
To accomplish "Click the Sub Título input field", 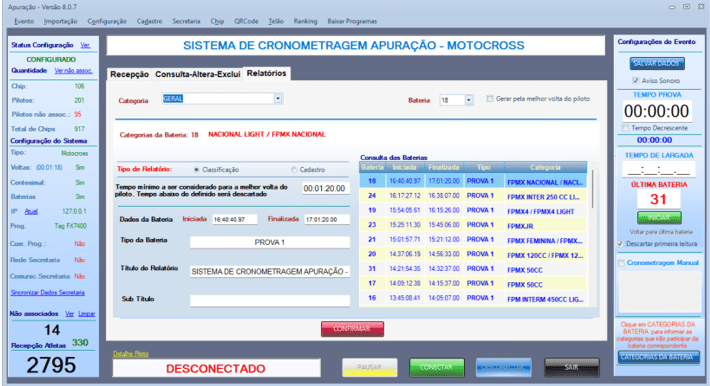I will (x=270, y=300).
